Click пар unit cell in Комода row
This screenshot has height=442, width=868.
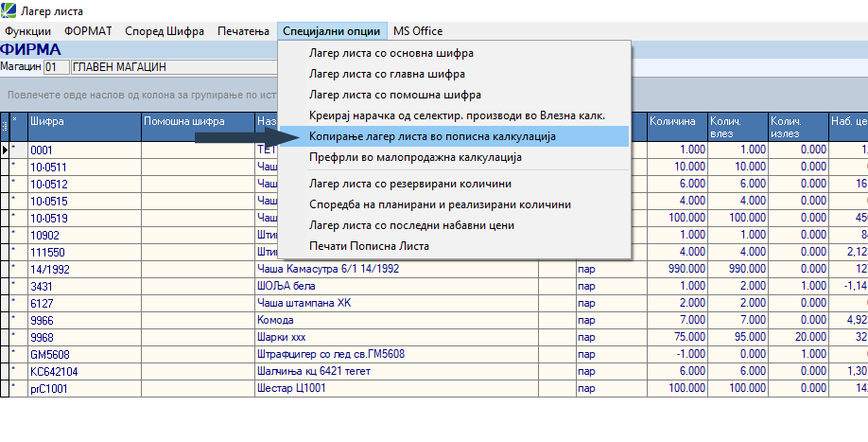tap(611, 321)
